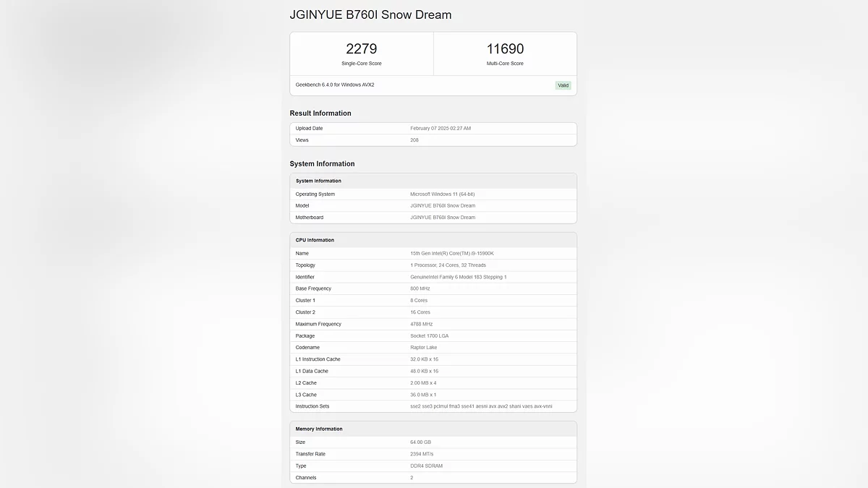Click the Channels label

[306, 477]
